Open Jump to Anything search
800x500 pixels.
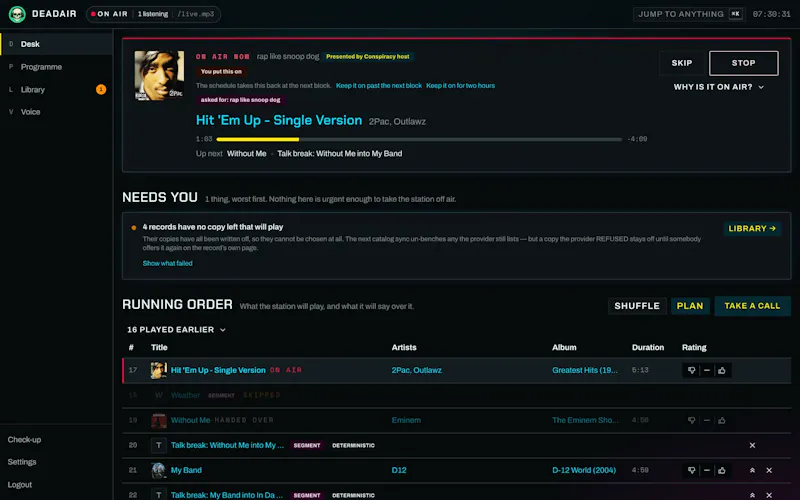click(x=689, y=14)
